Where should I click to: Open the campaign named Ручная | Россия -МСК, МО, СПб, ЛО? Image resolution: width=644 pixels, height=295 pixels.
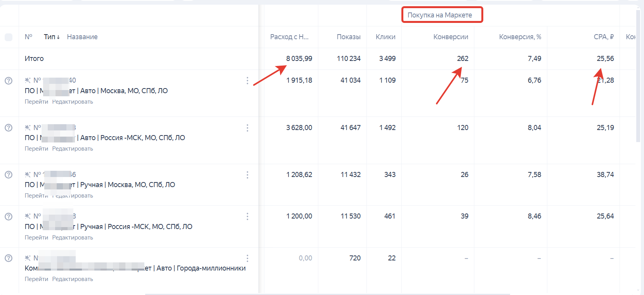click(x=108, y=227)
